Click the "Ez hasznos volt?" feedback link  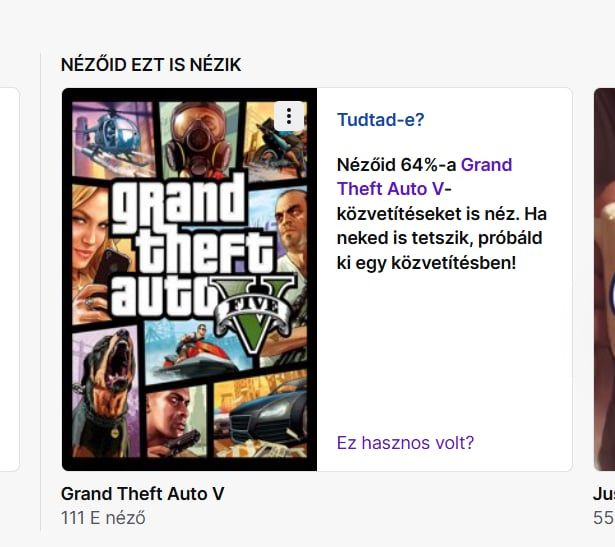pyautogui.click(x=405, y=443)
